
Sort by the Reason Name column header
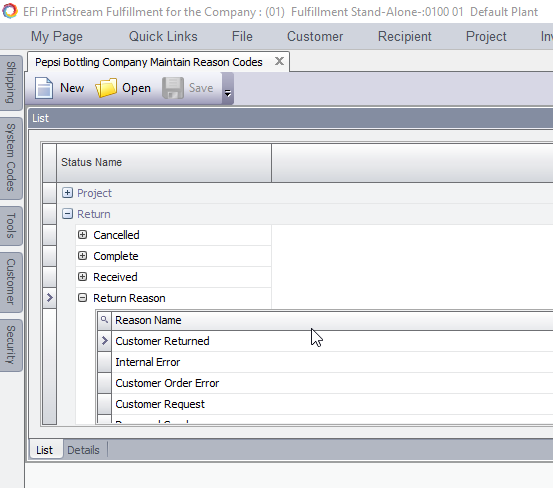point(332,320)
